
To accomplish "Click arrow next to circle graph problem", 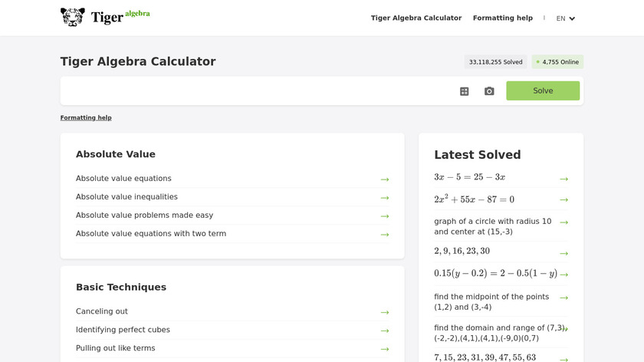I will tap(563, 222).
